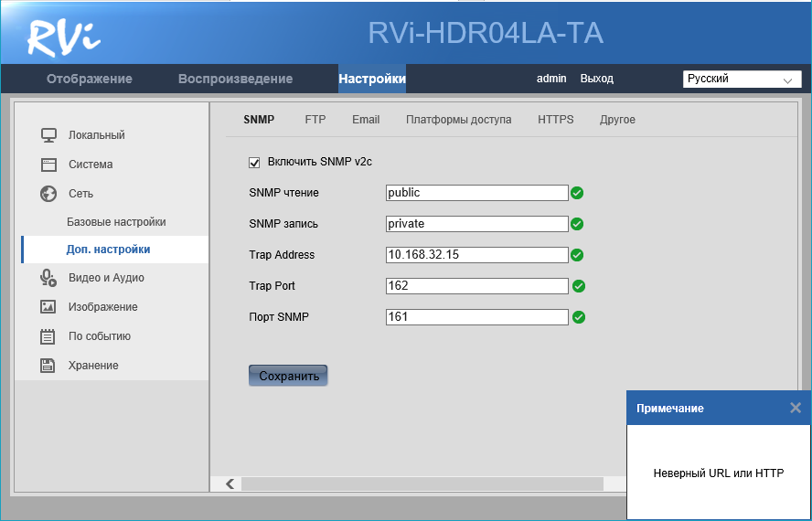Open the Email settings tab

[366, 120]
